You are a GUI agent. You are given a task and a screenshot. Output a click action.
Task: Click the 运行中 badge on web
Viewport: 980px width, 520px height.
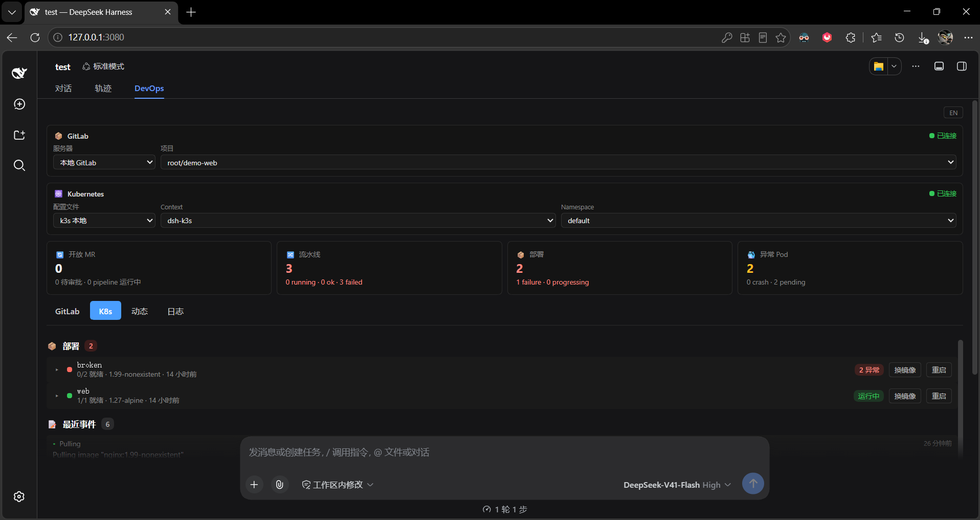tap(868, 396)
